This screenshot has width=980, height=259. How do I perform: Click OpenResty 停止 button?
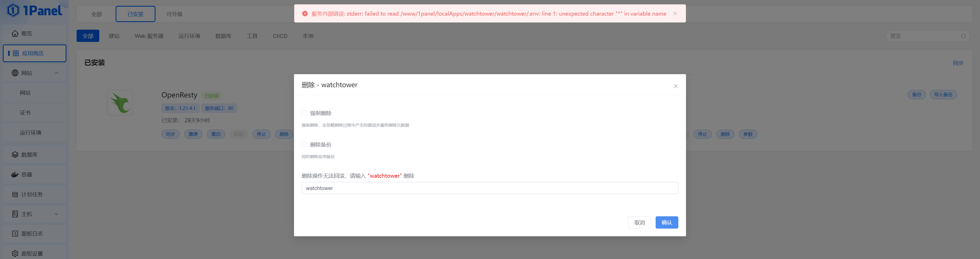(261, 134)
